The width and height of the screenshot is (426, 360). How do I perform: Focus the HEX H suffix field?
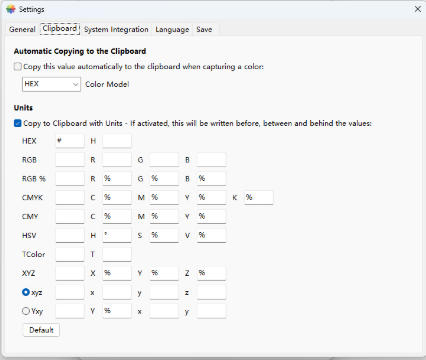pos(117,141)
